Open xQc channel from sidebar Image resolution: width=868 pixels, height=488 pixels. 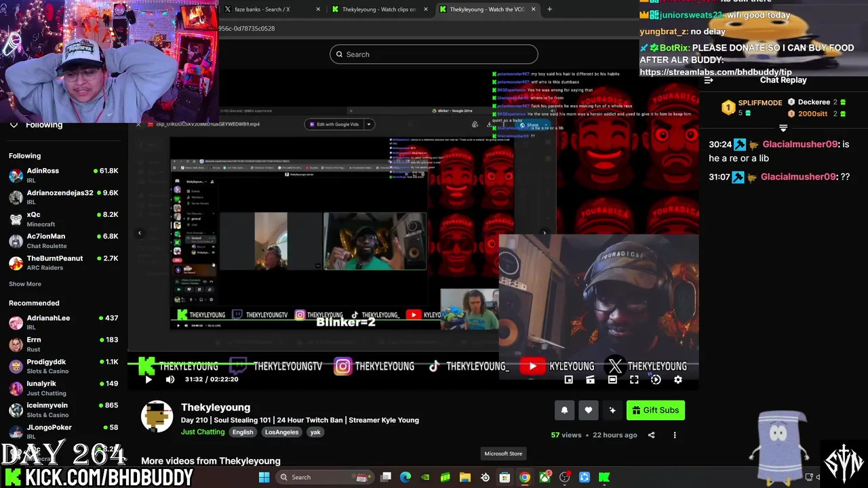(x=64, y=218)
